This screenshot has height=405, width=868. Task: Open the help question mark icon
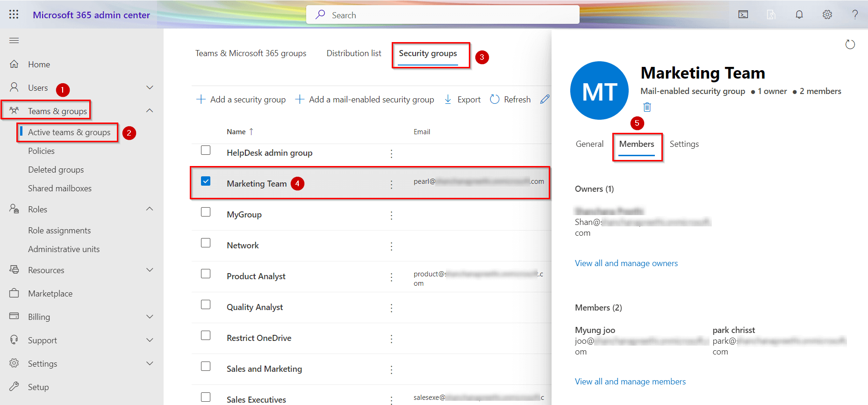click(x=855, y=14)
